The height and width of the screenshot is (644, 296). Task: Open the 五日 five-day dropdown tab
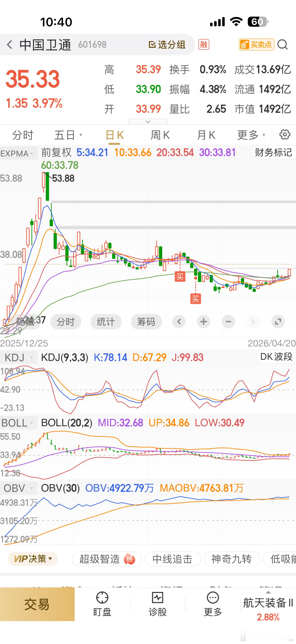coord(68,135)
